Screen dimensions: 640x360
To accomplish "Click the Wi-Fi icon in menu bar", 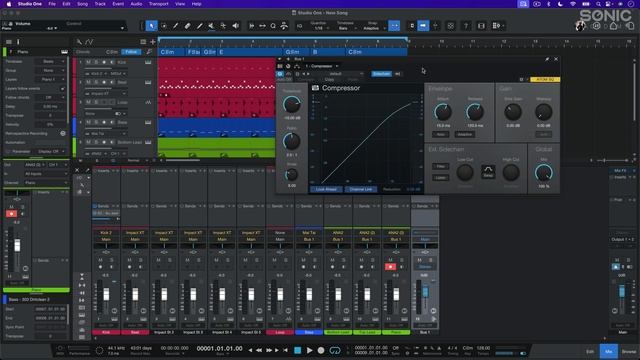I will pos(573,4).
